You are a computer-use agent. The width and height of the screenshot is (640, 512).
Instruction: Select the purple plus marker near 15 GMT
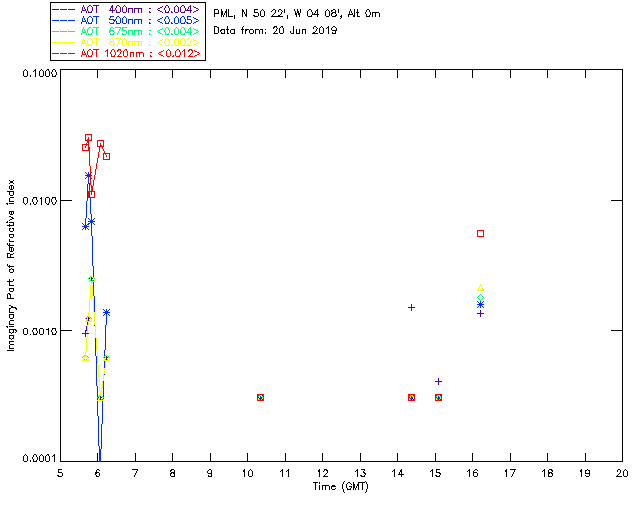pos(438,381)
